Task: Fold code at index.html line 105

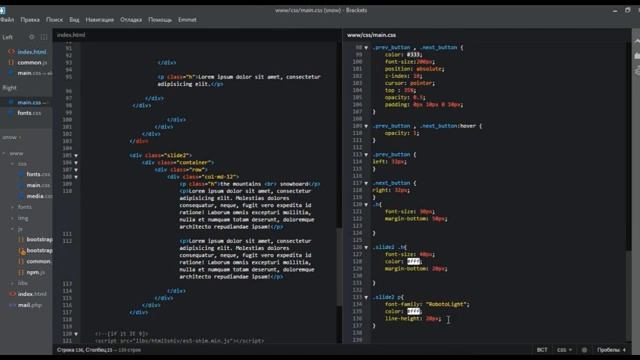Action: (76, 156)
